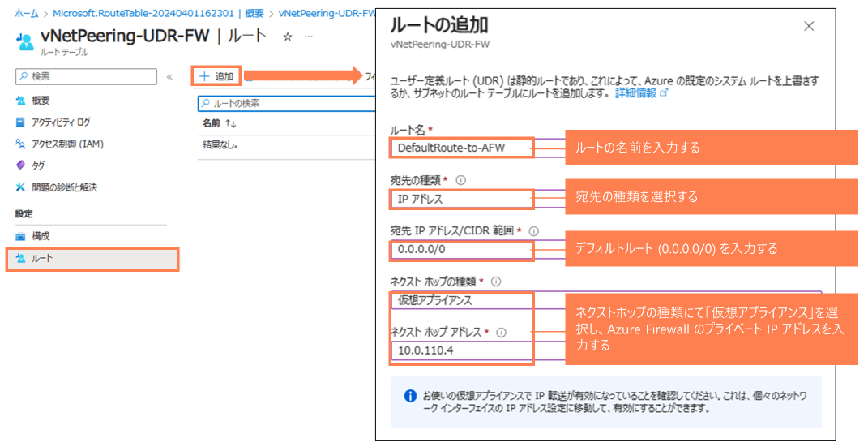Viewport: 868px width, 447px height.
Task: Open the 宛先の種類 dropdown
Action: [462, 199]
